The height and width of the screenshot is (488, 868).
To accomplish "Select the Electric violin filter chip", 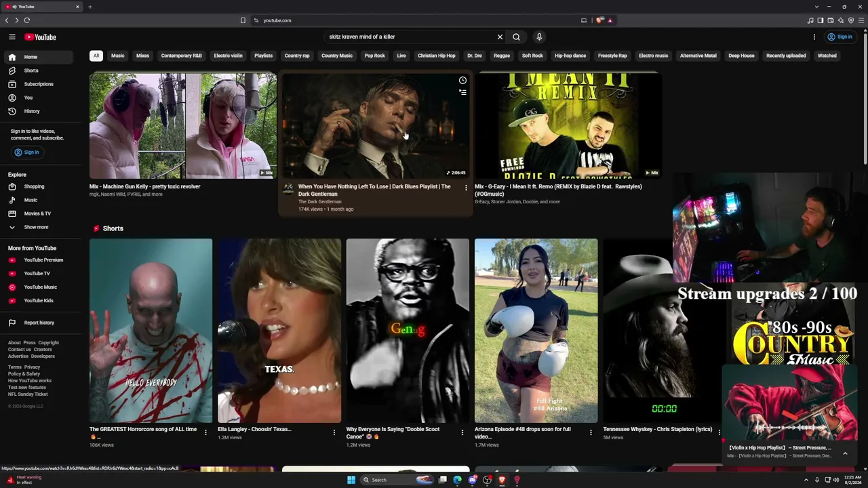I will [x=228, y=56].
